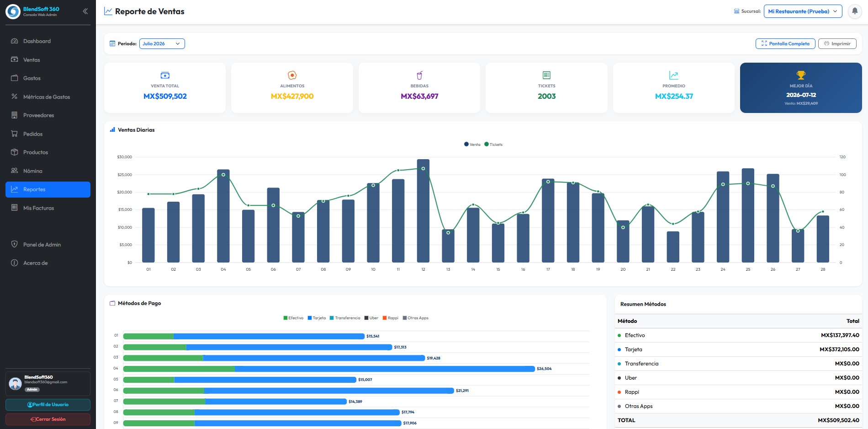868x429 pixels.
Task: Select the Reportes menu item
Action: [48, 189]
